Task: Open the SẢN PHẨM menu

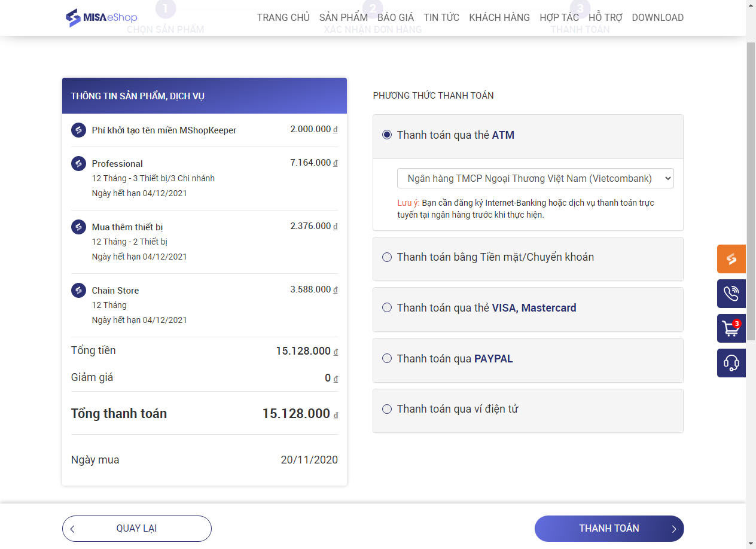Action: (x=343, y=18)
